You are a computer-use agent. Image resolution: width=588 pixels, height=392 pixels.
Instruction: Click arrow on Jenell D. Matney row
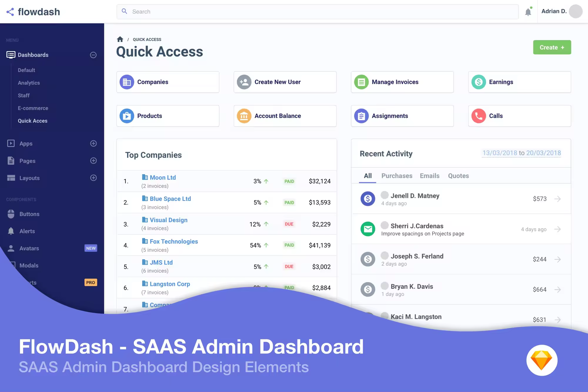pos(557,199)
